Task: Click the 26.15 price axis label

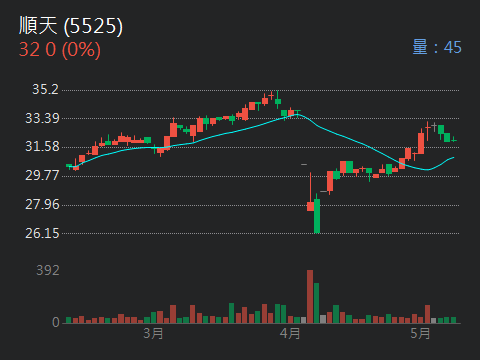Action: [42, 233]
